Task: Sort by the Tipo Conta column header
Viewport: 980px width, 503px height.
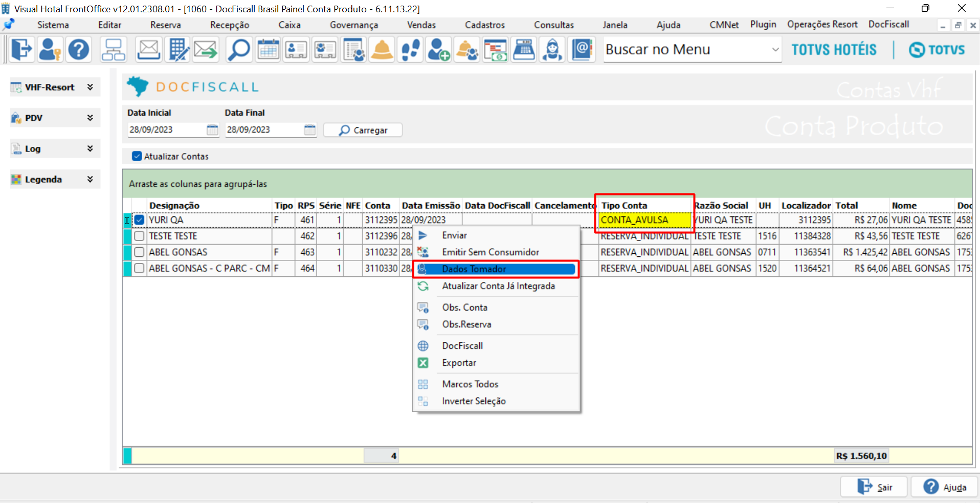Action: click(644, 206)
